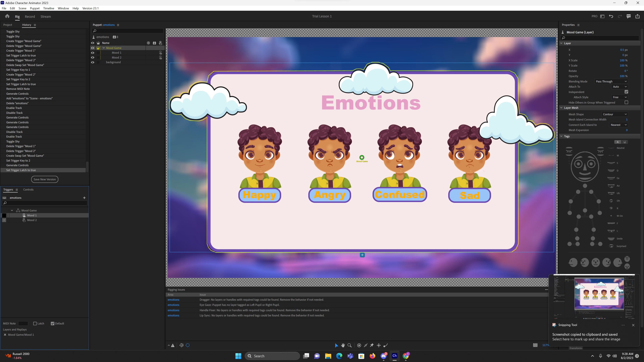Select the Pin tool
This screenshot has width=644, height=362.
(372, 345)
